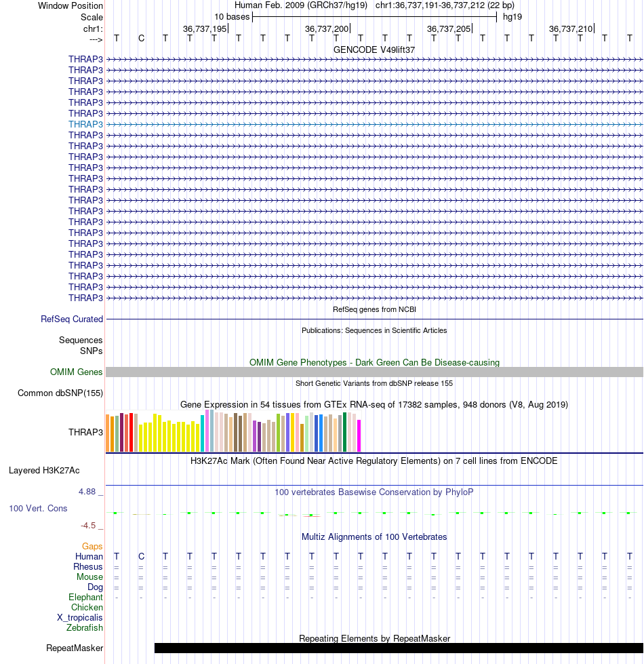This screenshot has height=664, width=644.
Task: Click the dark green bar in GTEx chart
Action: [345, 432]
